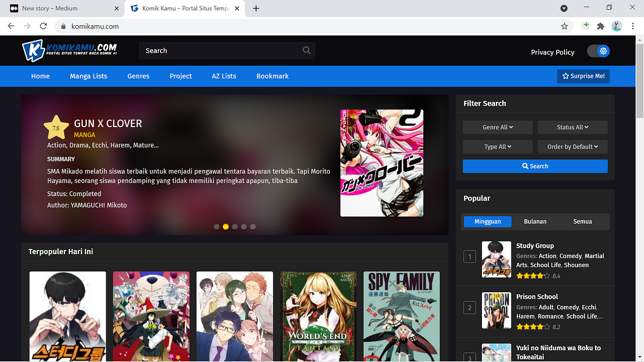Click the Komikamu.com logo
The height and width of the screenshot is (362, 644).
(69, 51)
